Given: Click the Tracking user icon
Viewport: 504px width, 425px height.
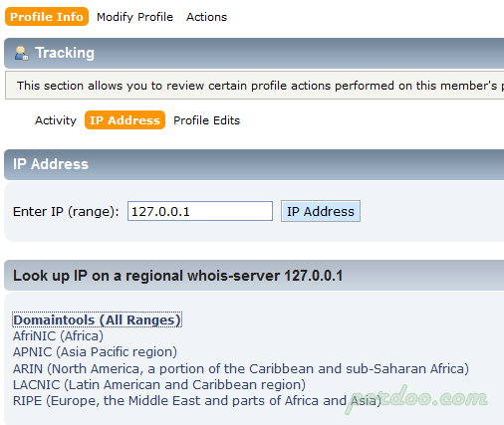Looking at the screenshot, I should [x=22, y=53].
